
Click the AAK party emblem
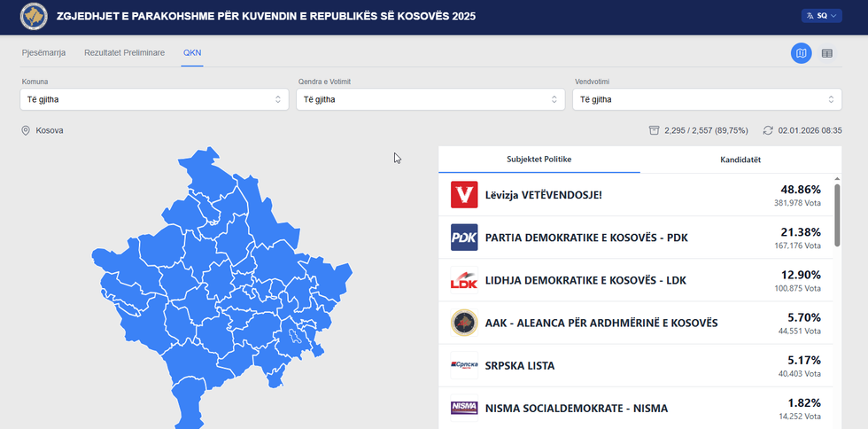464,323
